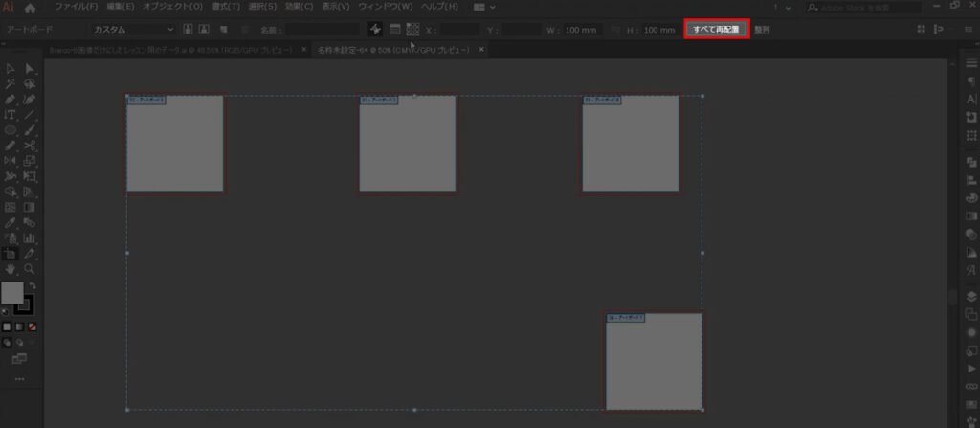Screen dimensions: 980x428
Task: Click the Home icon
Action: [31, 8]
